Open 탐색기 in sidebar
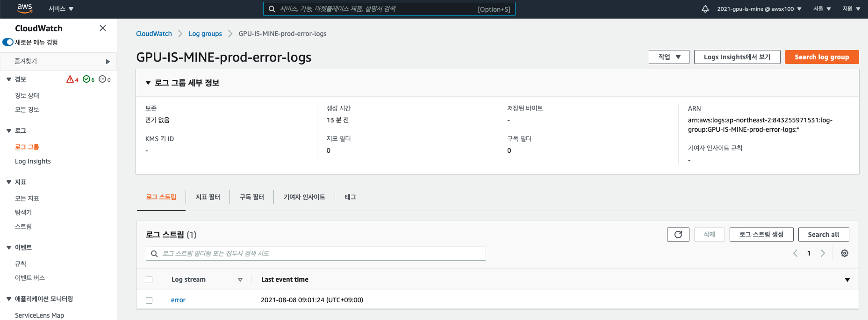 click(x=23, y=213)
